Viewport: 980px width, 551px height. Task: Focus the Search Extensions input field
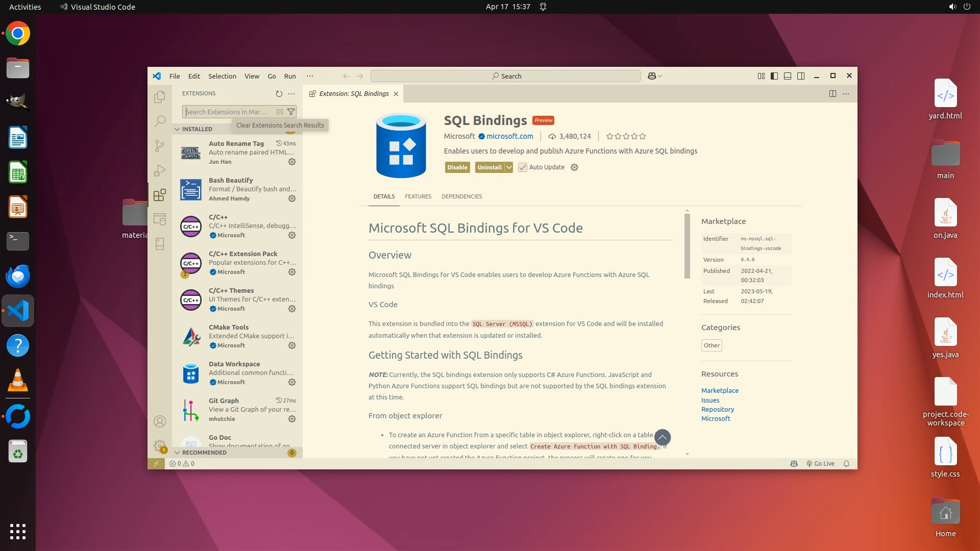tap(227, 112)
